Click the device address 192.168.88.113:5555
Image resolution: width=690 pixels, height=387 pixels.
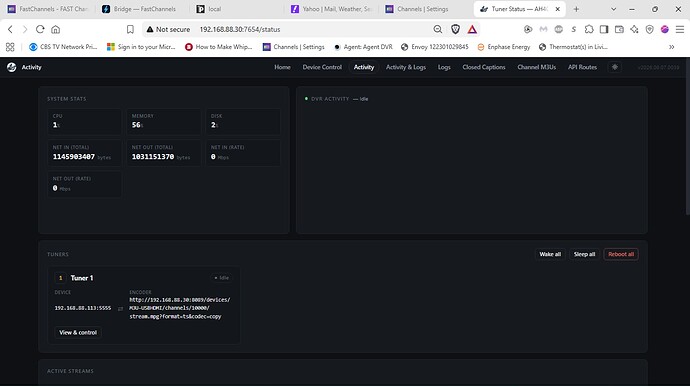tap(83, 308)
